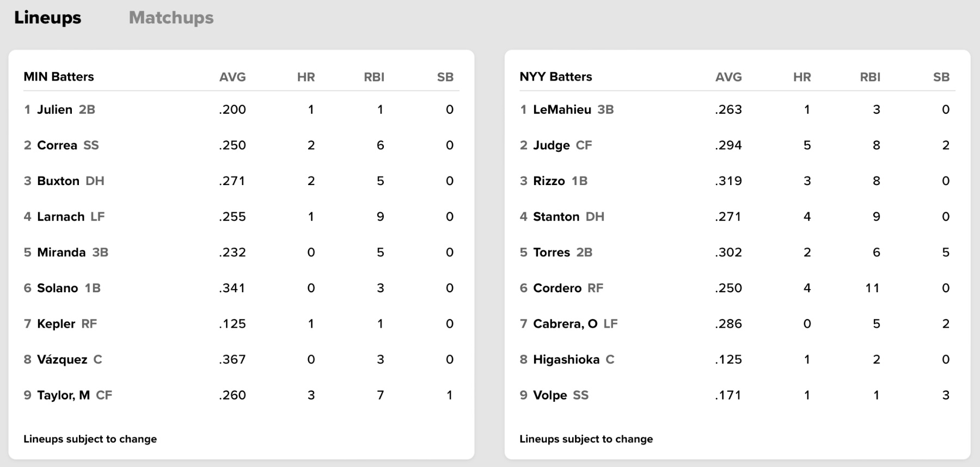Click Cabrera, O in NYY lineup

point(565,324)
